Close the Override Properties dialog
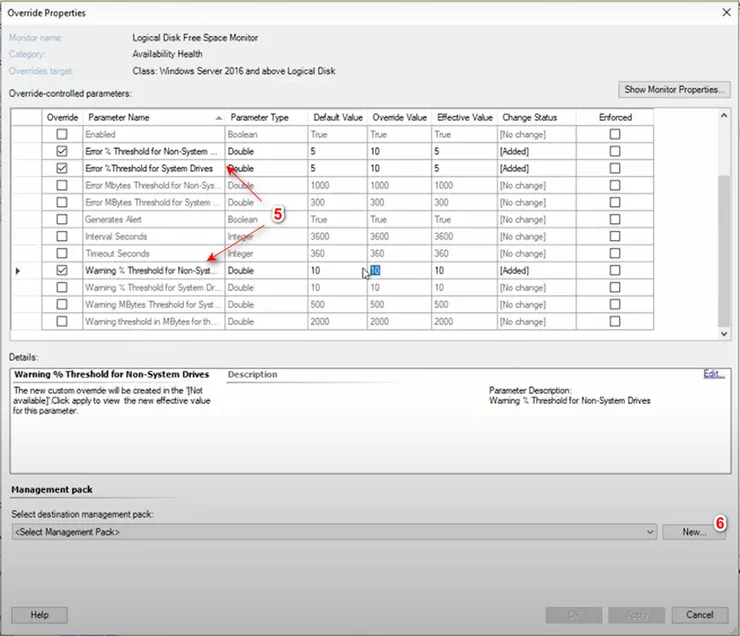This screenshot has width=740, height=636. [726, 13]
